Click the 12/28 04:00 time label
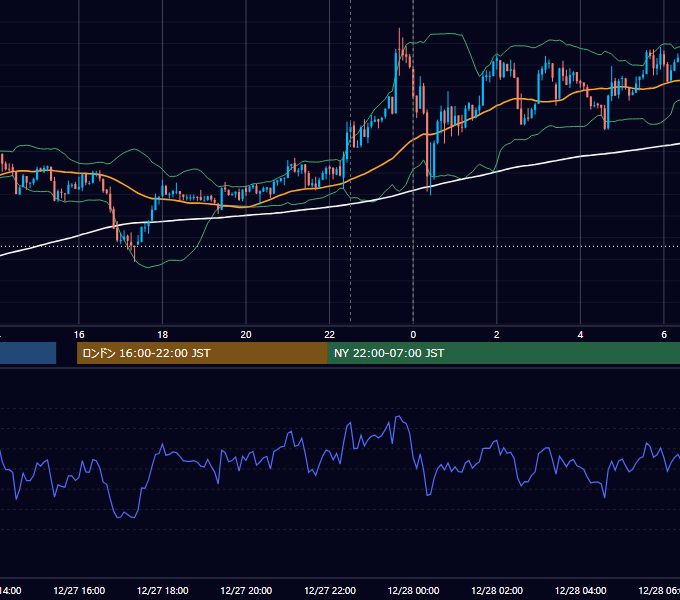The image size is (680, 600). click(x=581, y=590)
